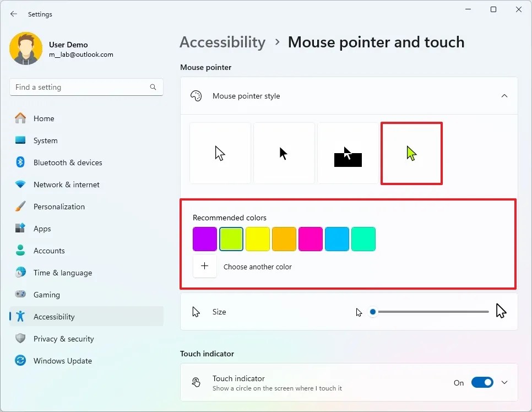Open Personalization settings from the sidebar
Screen dimensions: 532x412
[x=21, y=207]
